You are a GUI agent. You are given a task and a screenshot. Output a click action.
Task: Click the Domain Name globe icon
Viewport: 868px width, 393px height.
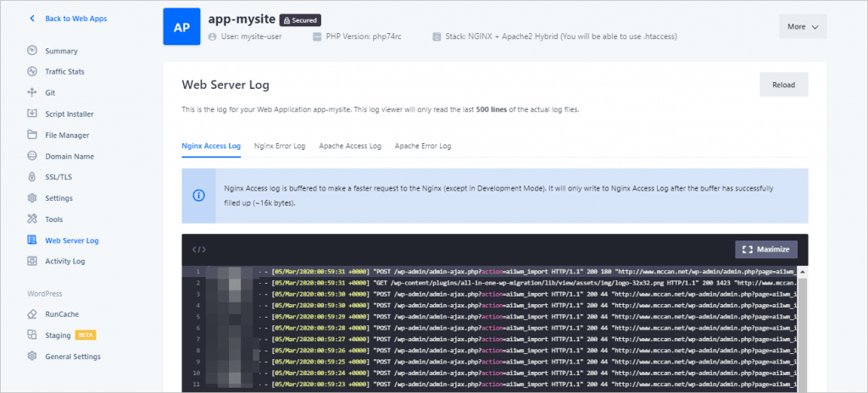pos(32,156)
